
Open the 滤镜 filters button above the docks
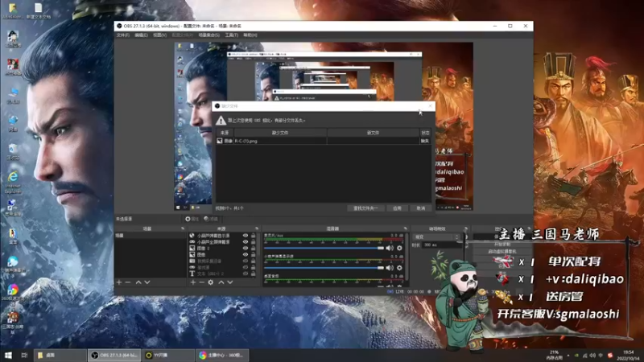211,219
